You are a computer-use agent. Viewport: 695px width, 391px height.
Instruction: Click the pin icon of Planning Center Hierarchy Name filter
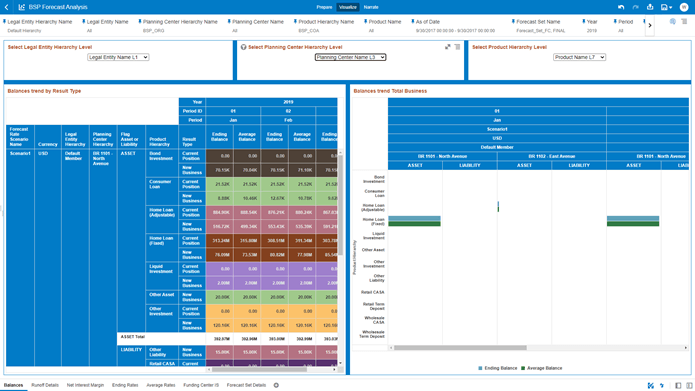pyautogui.click(x=140, y=21)
